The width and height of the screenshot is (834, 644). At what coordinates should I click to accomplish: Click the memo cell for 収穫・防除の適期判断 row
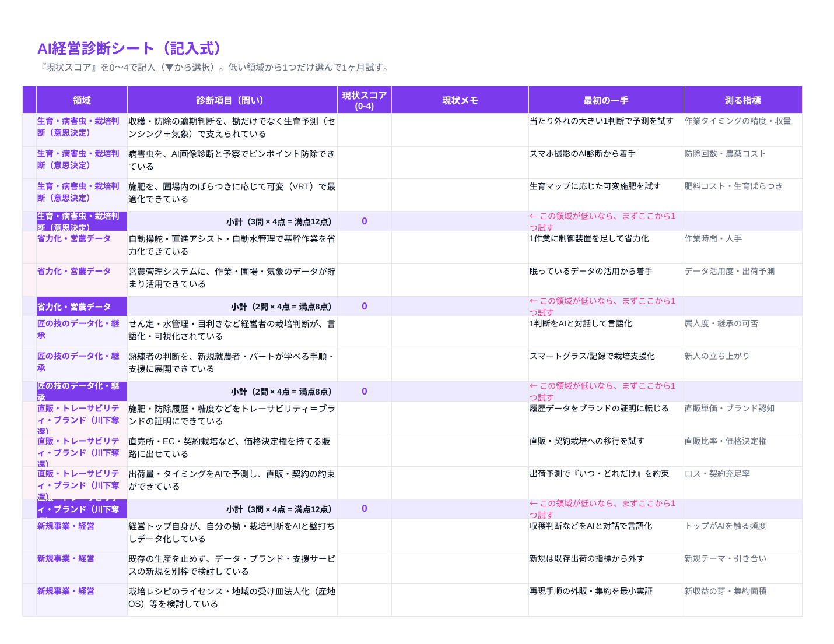[460, 130]
